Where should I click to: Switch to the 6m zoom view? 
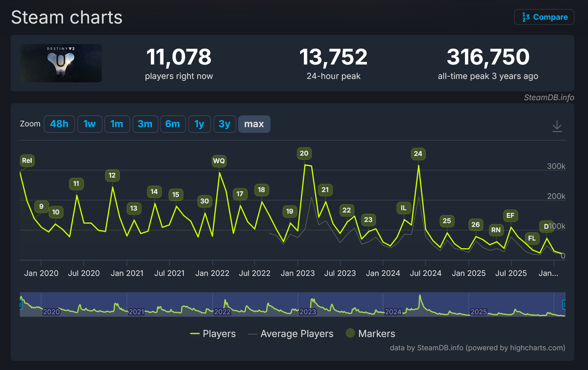pyautogui.click(x=173, y=124)
